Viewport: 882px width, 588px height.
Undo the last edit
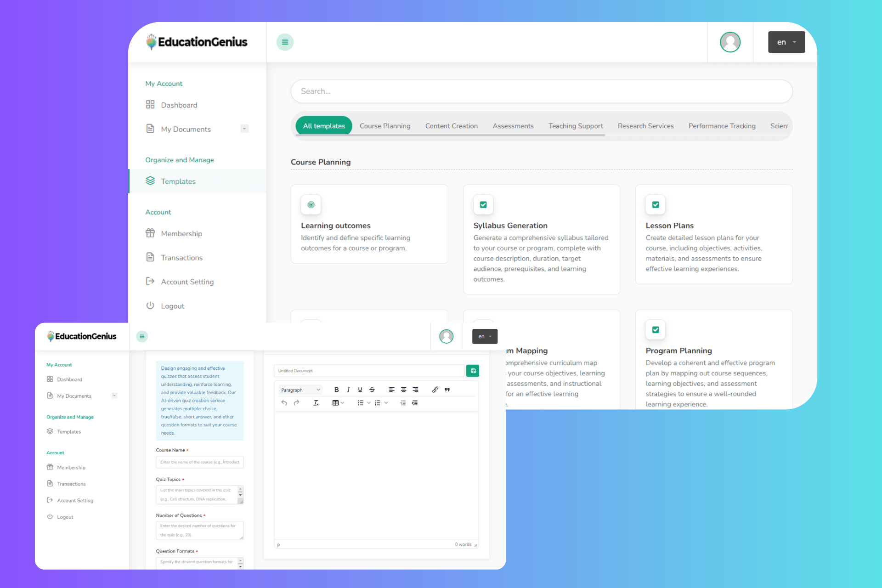click(x=284, y=403)
